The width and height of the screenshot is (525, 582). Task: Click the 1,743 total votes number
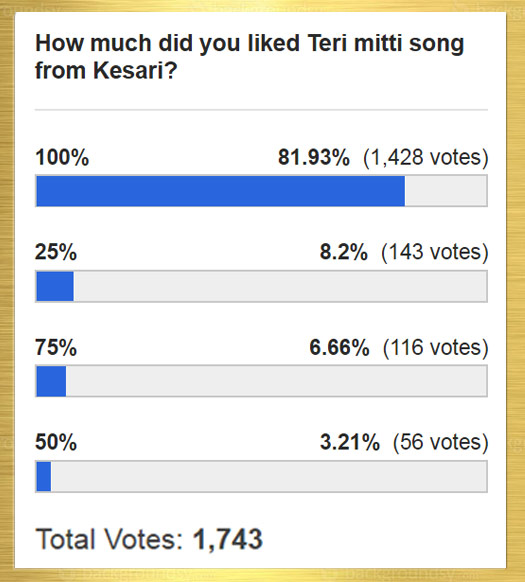[x=228, y=540]
